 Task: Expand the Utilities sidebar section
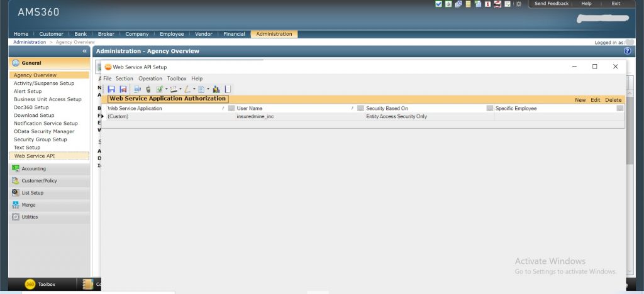tap(49, 217)
